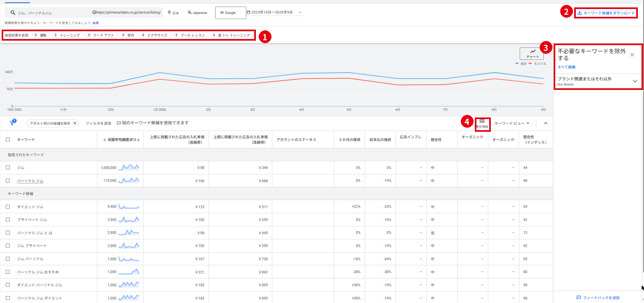Viewport: 644px width, 303px height.
Task: Tick the select-all checkbox beside キーワード header
Action: pyautogui.click(x=8, y=140)
